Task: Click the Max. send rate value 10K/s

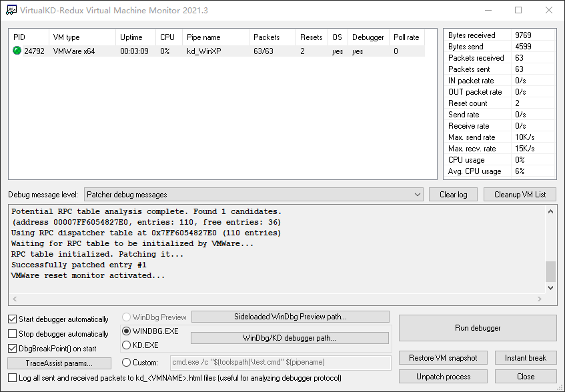Action: [x=525, y=137]
